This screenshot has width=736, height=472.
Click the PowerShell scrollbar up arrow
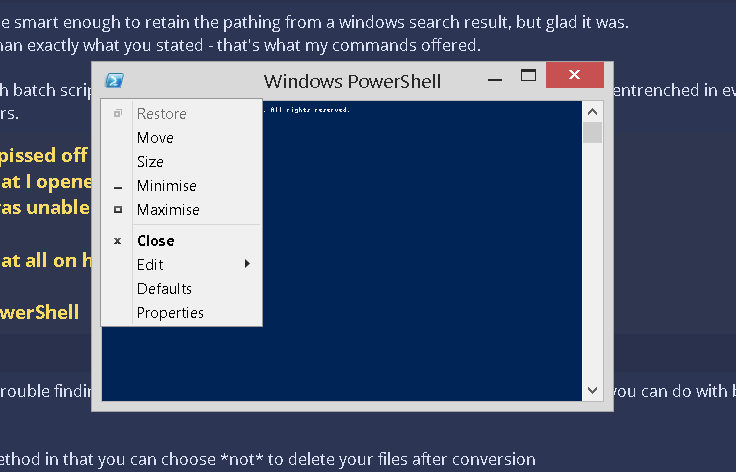(x=592, y=112)
